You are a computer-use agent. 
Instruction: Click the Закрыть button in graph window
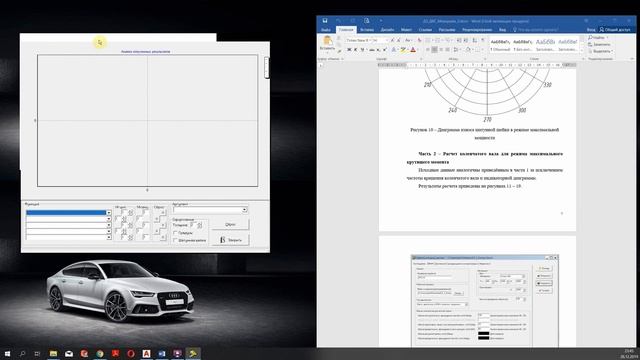click(x=230, y=240)
